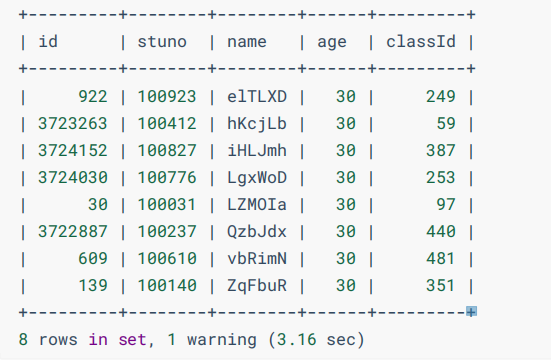Click the name hKcjLb

257,123
